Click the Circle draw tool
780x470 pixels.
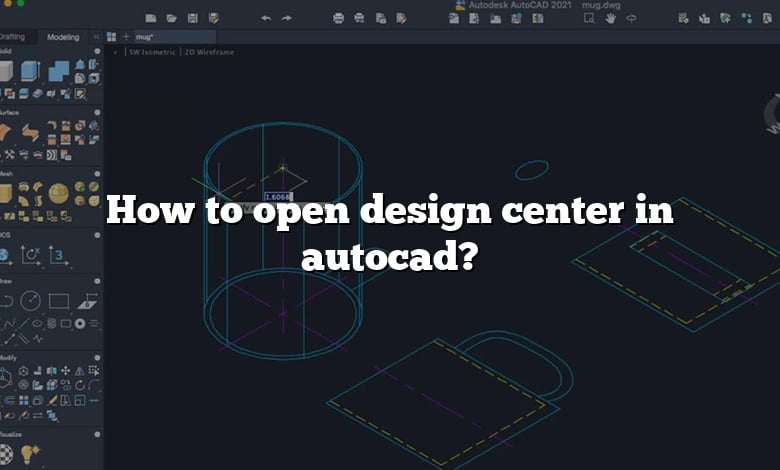[30, 301]
